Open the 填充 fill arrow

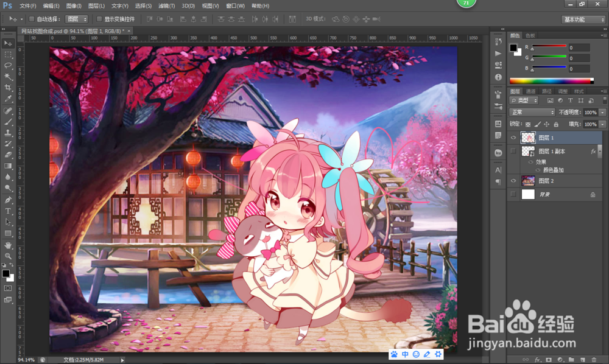(x=602, y=125)
